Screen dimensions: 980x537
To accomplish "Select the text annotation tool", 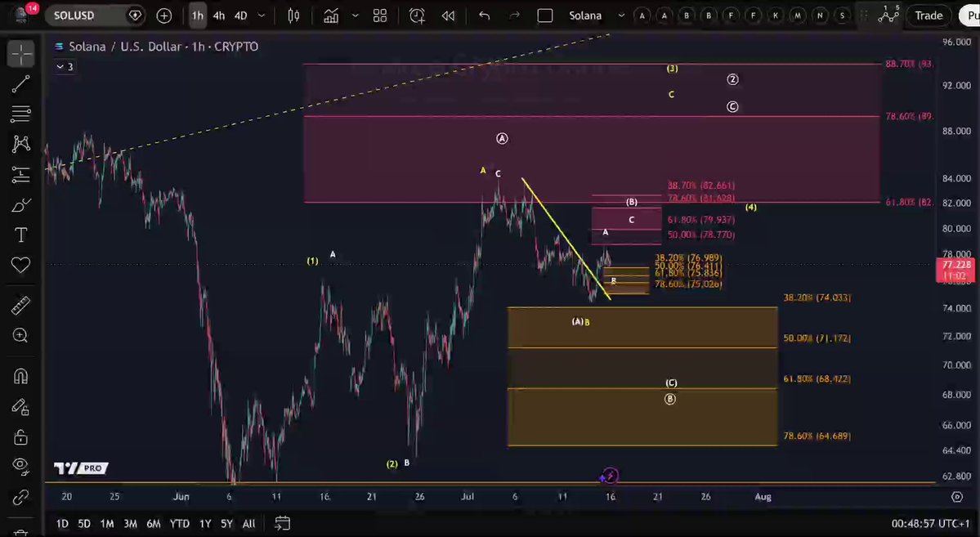I will point(20,235).
